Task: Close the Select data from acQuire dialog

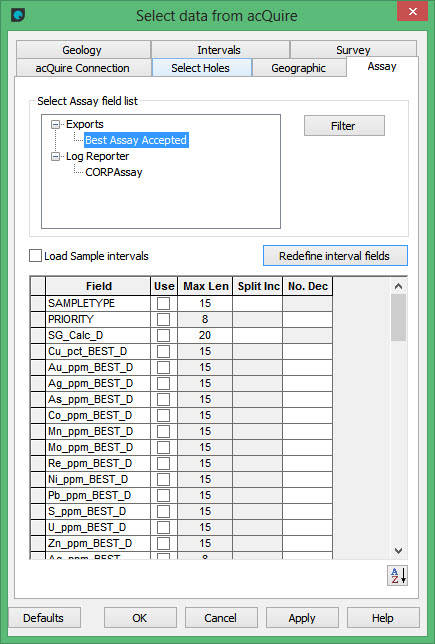Action: 412,12
